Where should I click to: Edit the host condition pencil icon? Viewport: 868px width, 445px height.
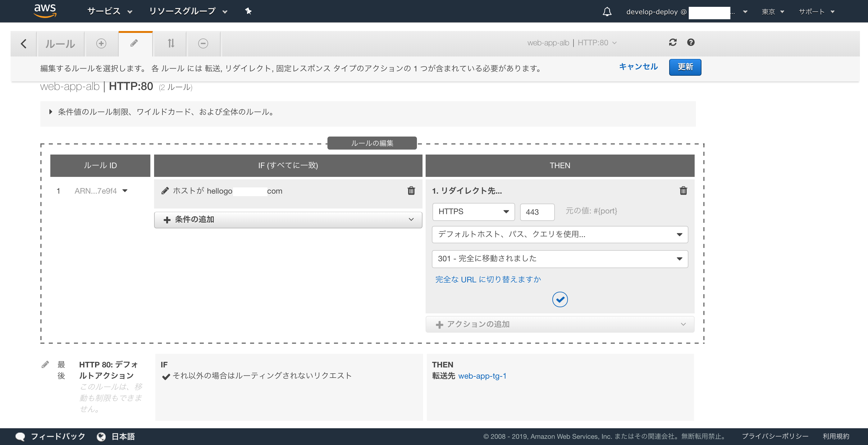click(x=165, y=191)
